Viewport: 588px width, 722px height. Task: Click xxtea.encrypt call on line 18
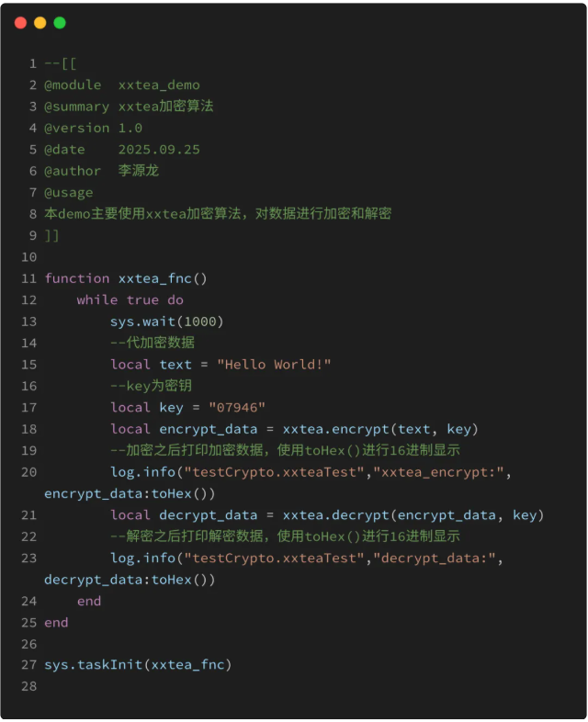335,429
